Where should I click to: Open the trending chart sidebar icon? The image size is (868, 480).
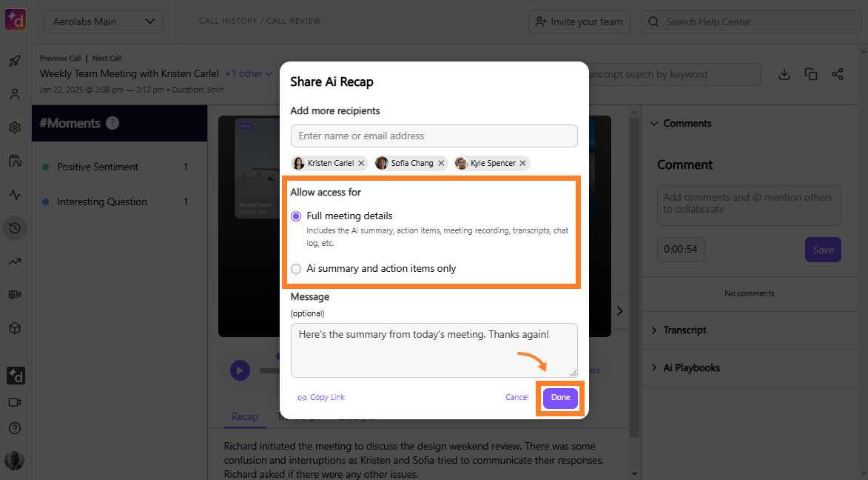(x=15, y=261)
